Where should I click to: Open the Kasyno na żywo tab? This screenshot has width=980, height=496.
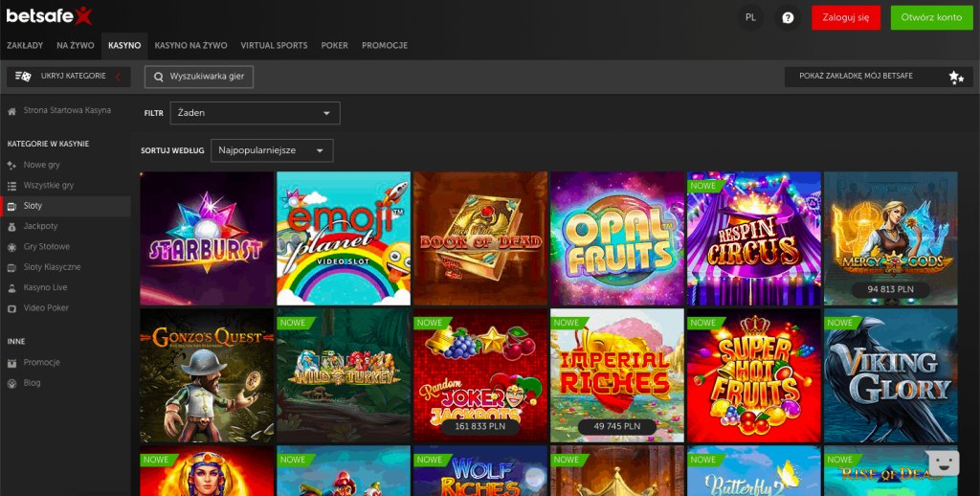(x=190, y=46)
